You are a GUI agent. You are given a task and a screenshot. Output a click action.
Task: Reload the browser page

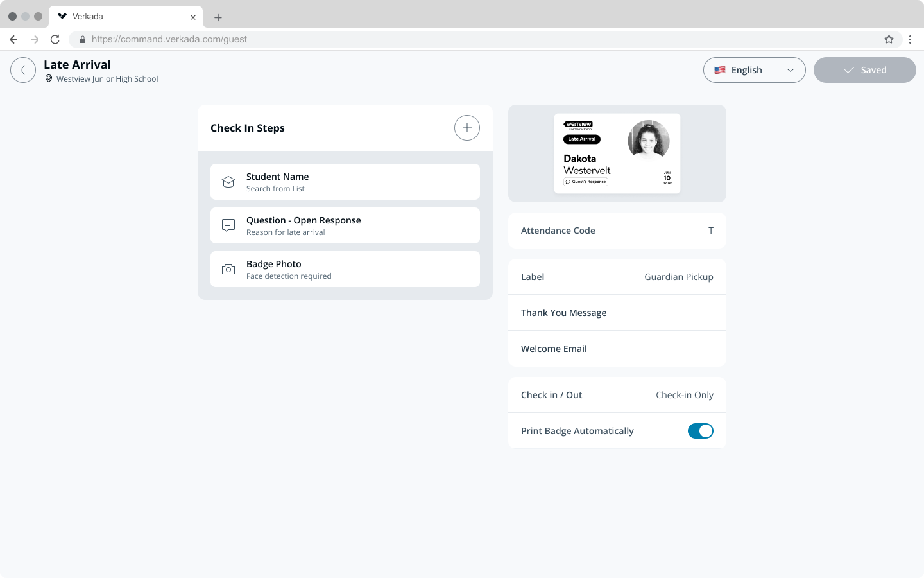click(55, 39)
